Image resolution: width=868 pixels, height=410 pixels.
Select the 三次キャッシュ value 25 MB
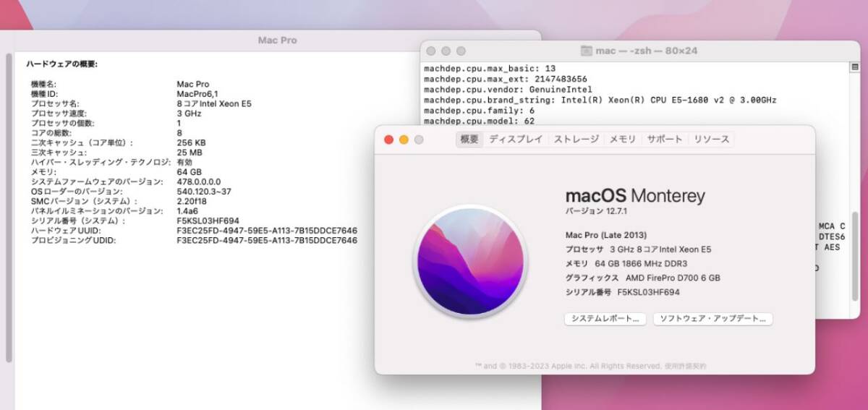click(190, 153)
